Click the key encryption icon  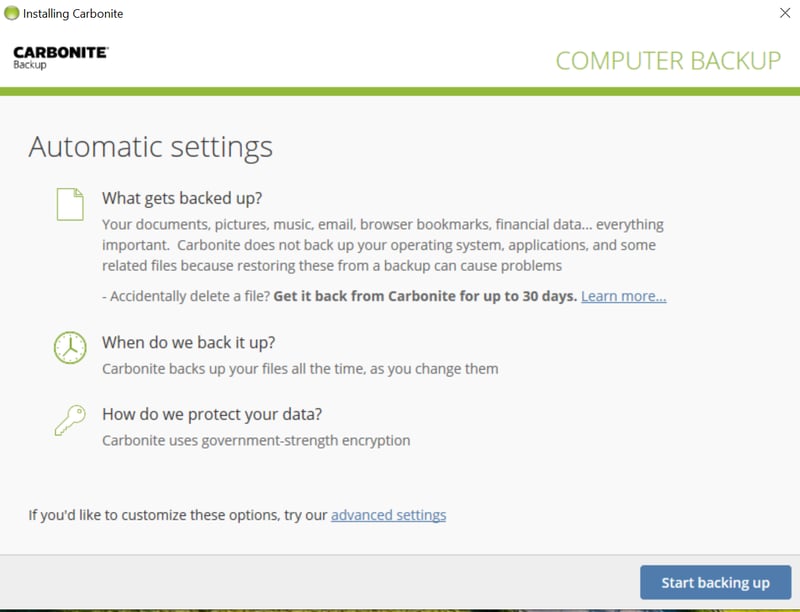tap(69, 420)
